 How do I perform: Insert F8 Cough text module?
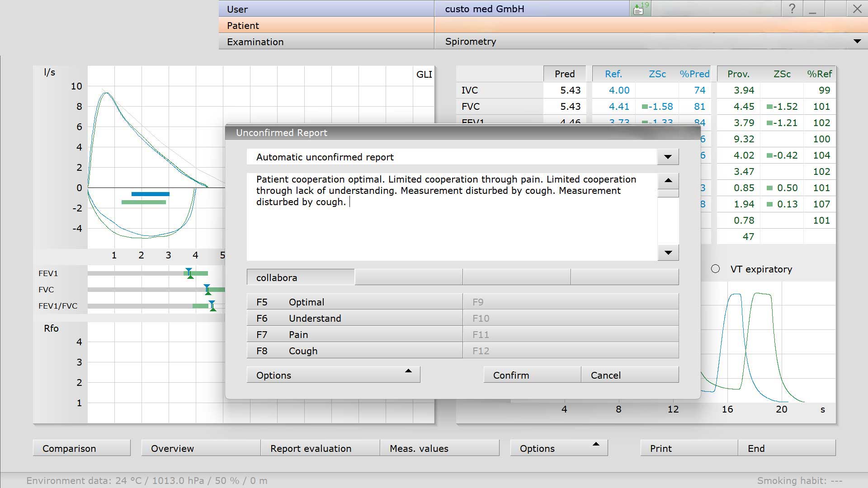[x=354, y=351]
